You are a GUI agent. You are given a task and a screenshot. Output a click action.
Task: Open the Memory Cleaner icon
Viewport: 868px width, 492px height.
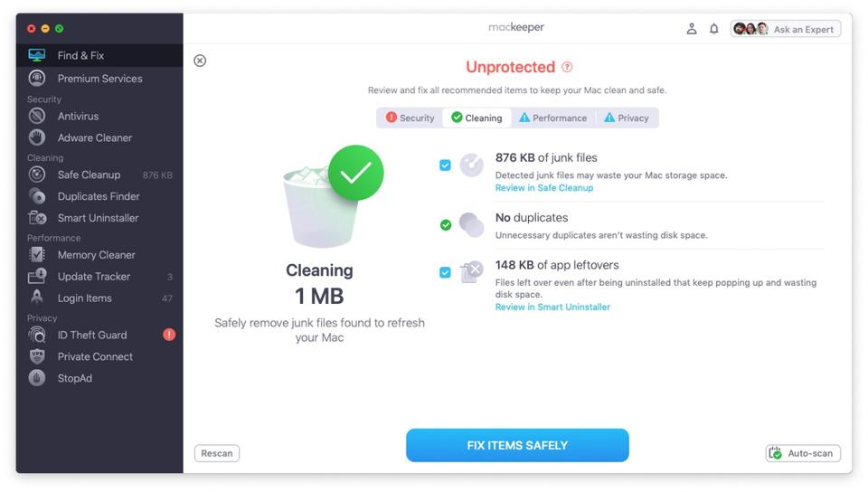coord(37,255)
